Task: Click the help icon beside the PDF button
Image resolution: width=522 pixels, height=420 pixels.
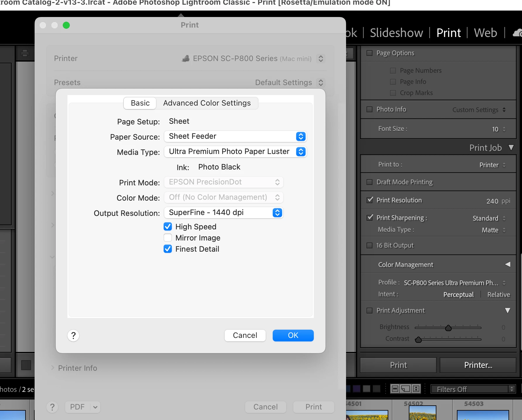Action: (52, 407)
